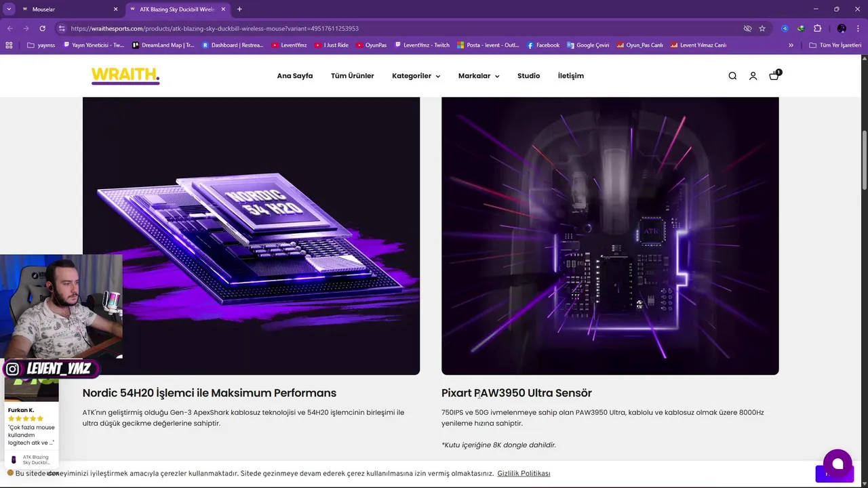Image resolution: width=868 pixels, height=488 pixels.
Task: Reload the current page
Action: [x=42, y=28]
